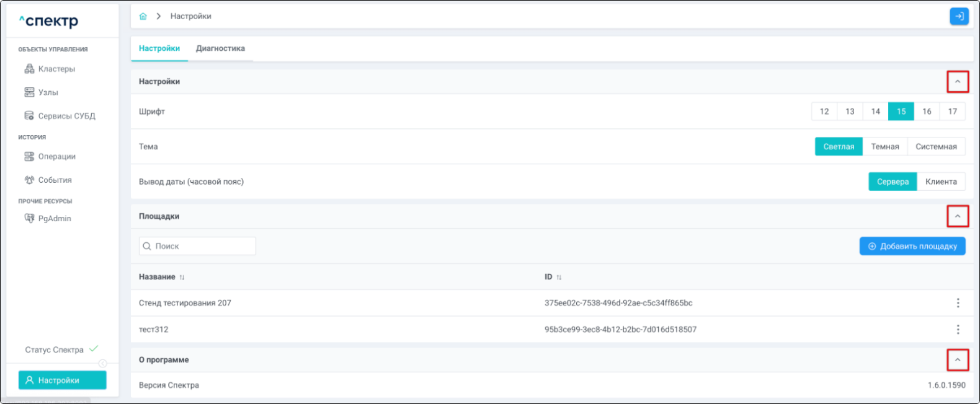Viewport: 980px width, 404px height.
Task: Click row name Стенд тестирования 207
Action: pyautogui.click(x=185, y=303)
